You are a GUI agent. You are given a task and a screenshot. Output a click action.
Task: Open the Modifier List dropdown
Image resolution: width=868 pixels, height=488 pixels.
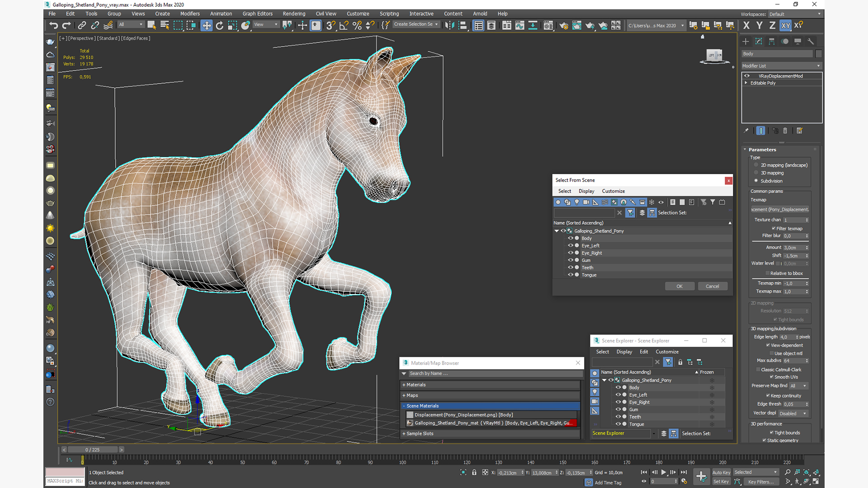[x=781, y=66]
